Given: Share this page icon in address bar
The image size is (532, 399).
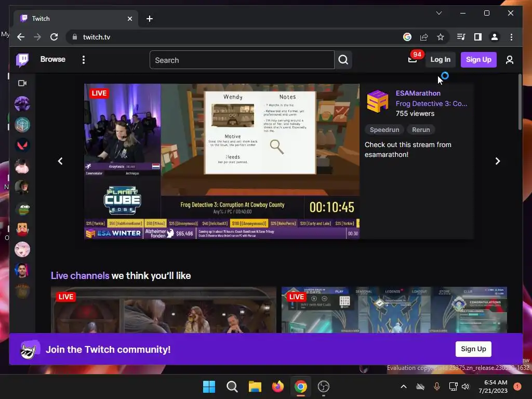Looking at the screenshot, I should (424, 37).
